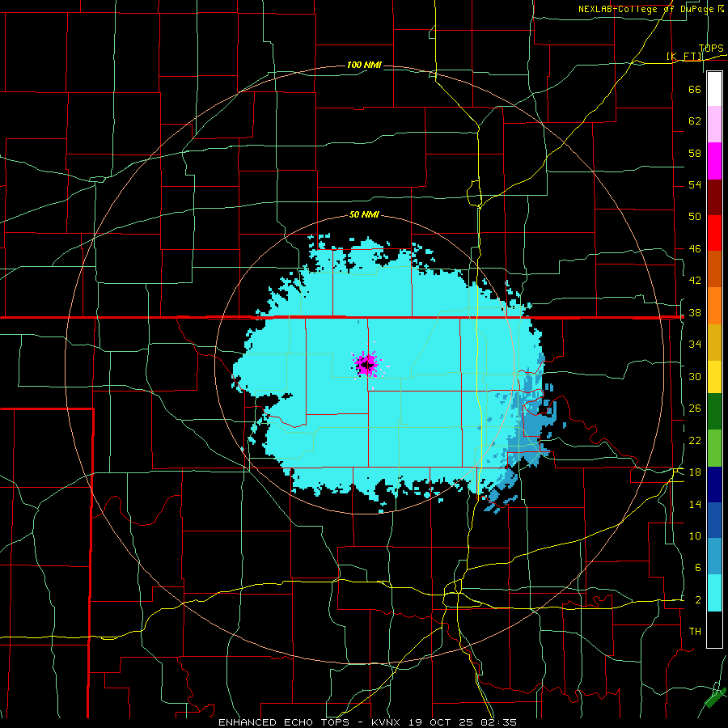Image resolution: width=728 pixels, height=728 pixels.
Task: Select the '38' legend label
Action: pyautogui.click(x=695, y=312)
